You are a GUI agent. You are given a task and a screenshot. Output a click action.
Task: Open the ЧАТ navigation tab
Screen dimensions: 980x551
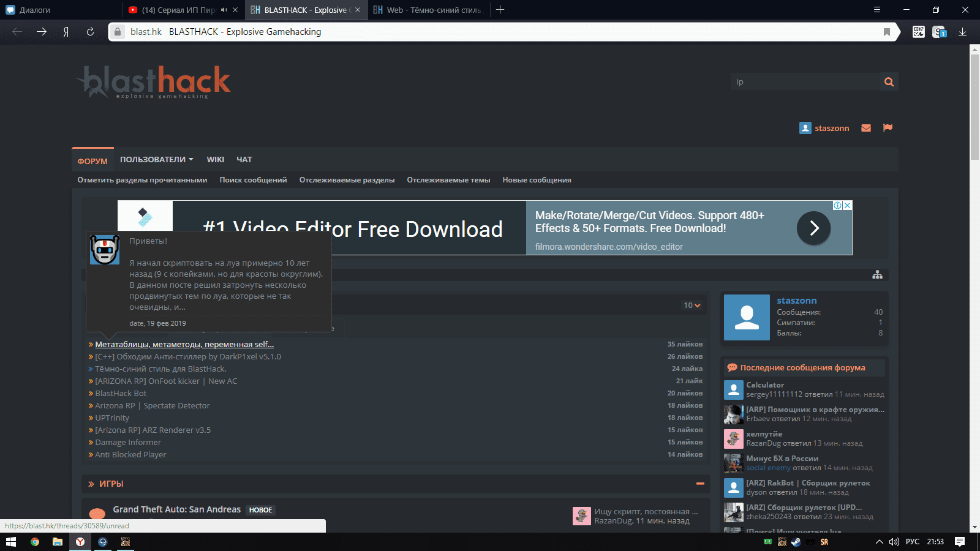[244, 160]
